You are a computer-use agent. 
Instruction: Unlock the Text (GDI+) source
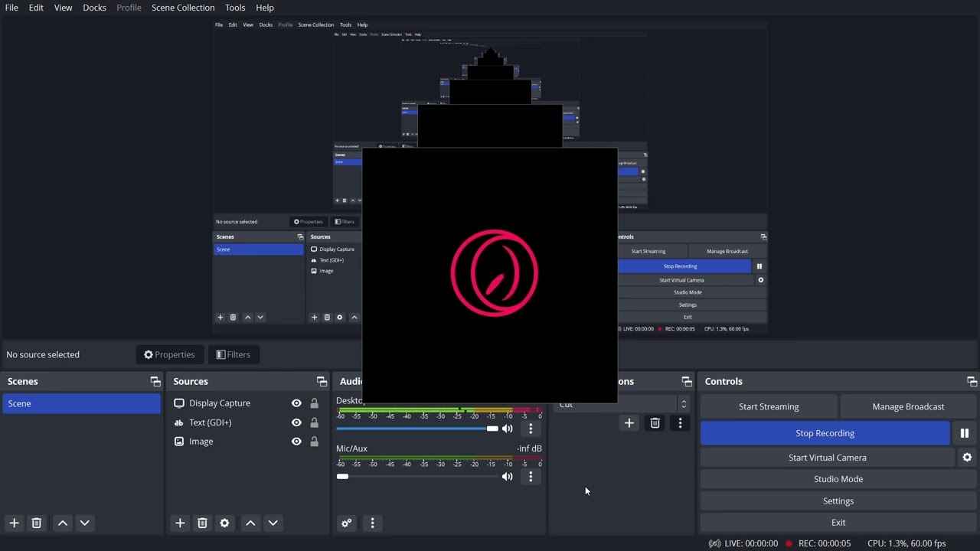point(314,422)
